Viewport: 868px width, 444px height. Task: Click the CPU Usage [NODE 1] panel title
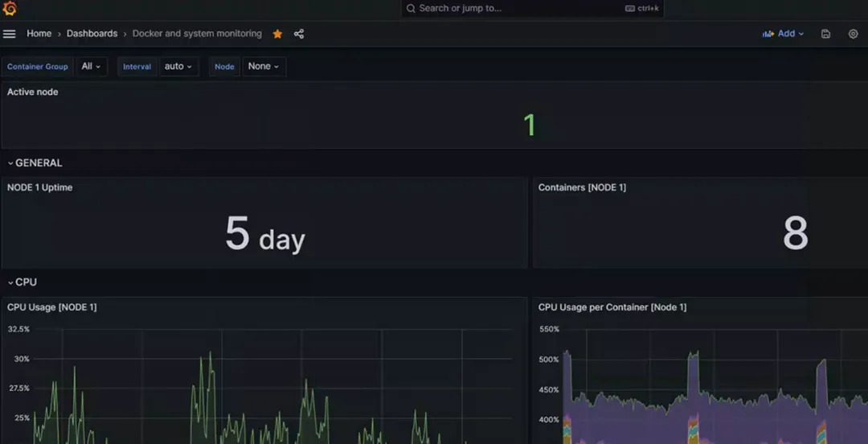(x=52, y=307)
